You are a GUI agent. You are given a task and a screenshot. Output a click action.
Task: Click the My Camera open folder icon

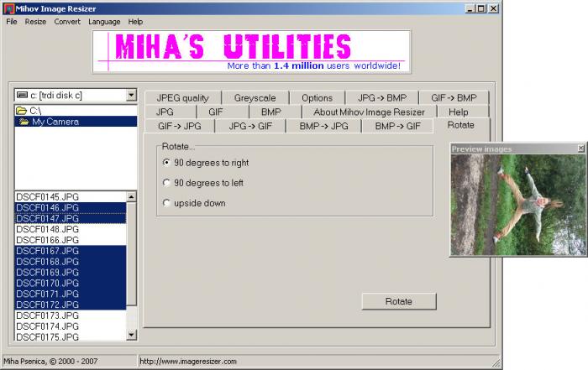(24, 122)
